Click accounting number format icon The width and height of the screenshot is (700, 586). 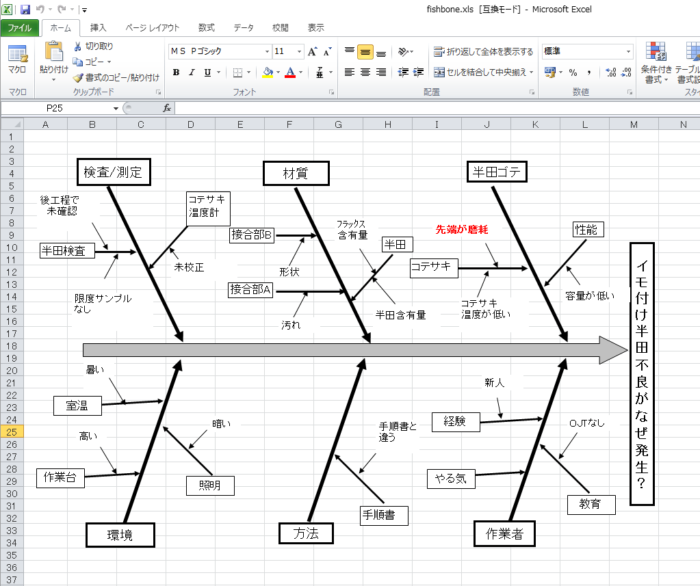[x=550, y=72]
